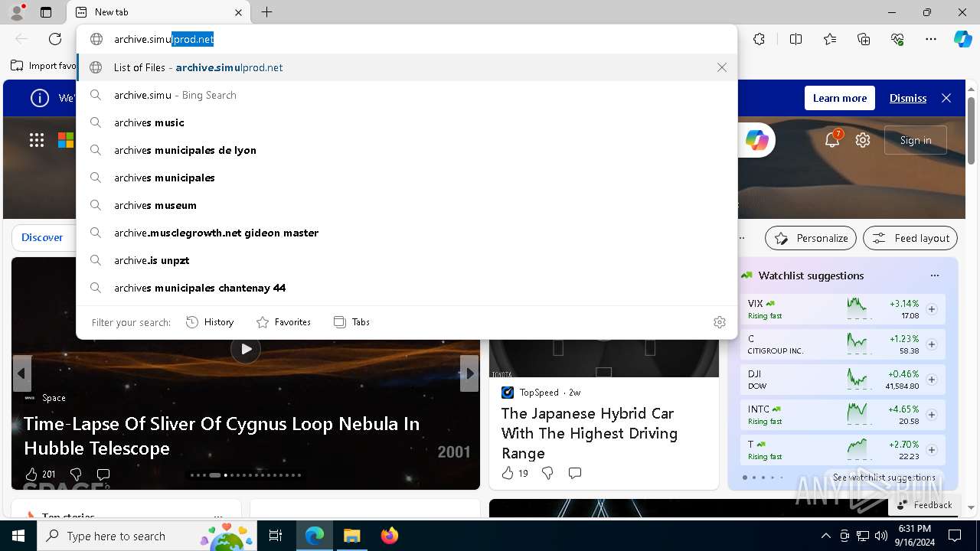The image size is (980, 551).
Task: Refresh the page
Action: pyautogui.click(x=55, y=39)
